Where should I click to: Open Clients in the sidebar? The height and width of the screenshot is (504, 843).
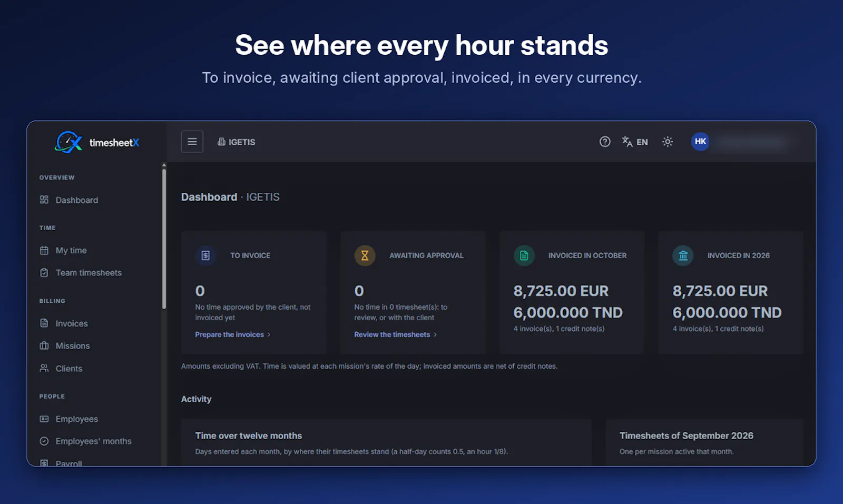[69, 369]
